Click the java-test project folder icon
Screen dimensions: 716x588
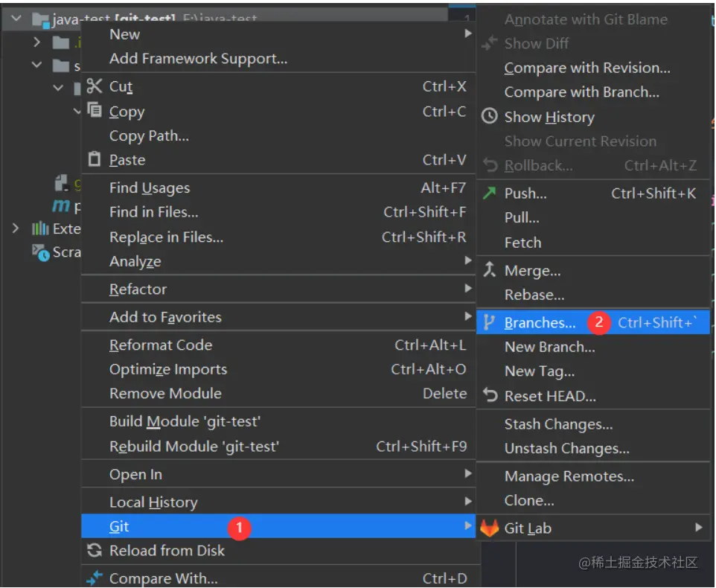pyautogui.click(x=41, y=21)
